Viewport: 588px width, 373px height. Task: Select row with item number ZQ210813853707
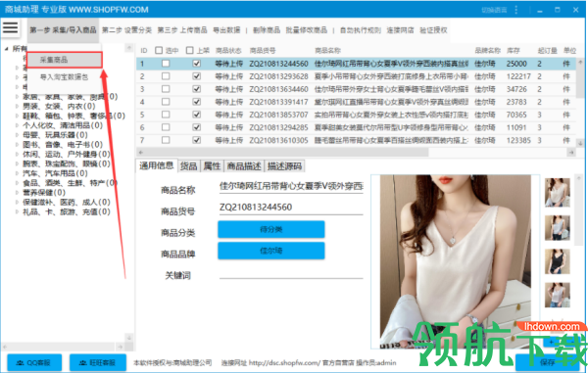click(x=356, y=115)
